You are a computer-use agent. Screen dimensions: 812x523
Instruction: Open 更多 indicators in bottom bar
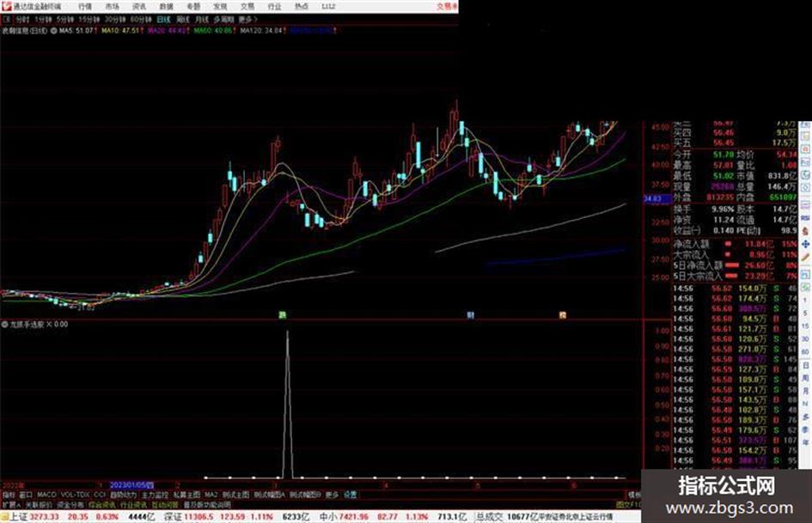tap(332, 495)
